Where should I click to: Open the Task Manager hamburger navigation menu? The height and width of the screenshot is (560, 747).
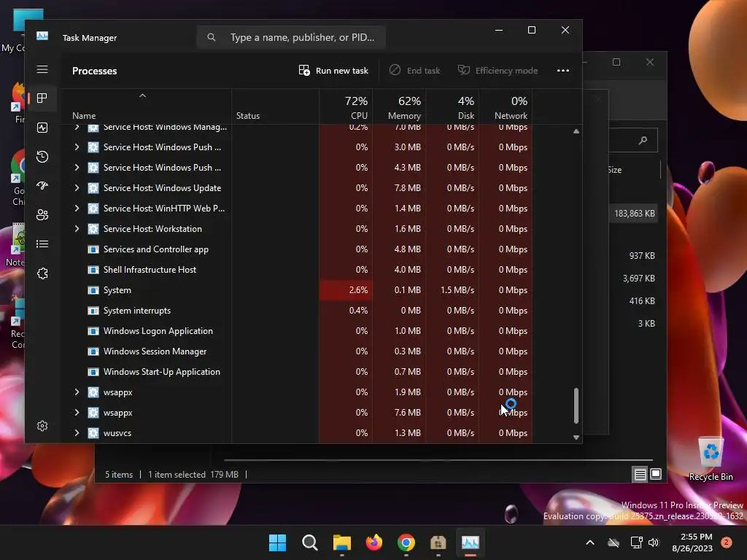tap(42, 69)
